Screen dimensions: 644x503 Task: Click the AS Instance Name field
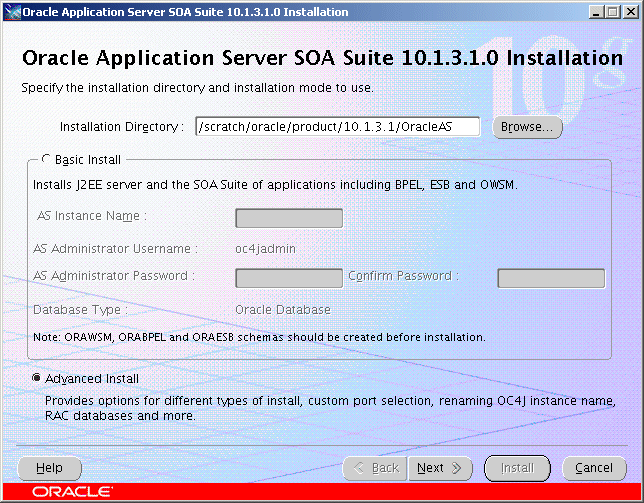point(289,218)
